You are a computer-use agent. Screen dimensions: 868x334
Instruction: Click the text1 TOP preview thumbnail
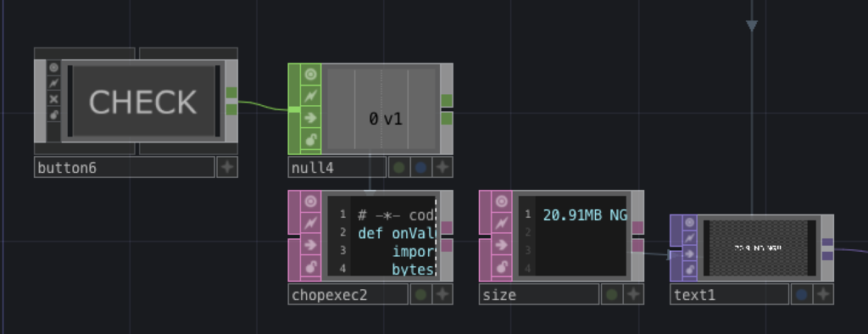click(759, 248)
